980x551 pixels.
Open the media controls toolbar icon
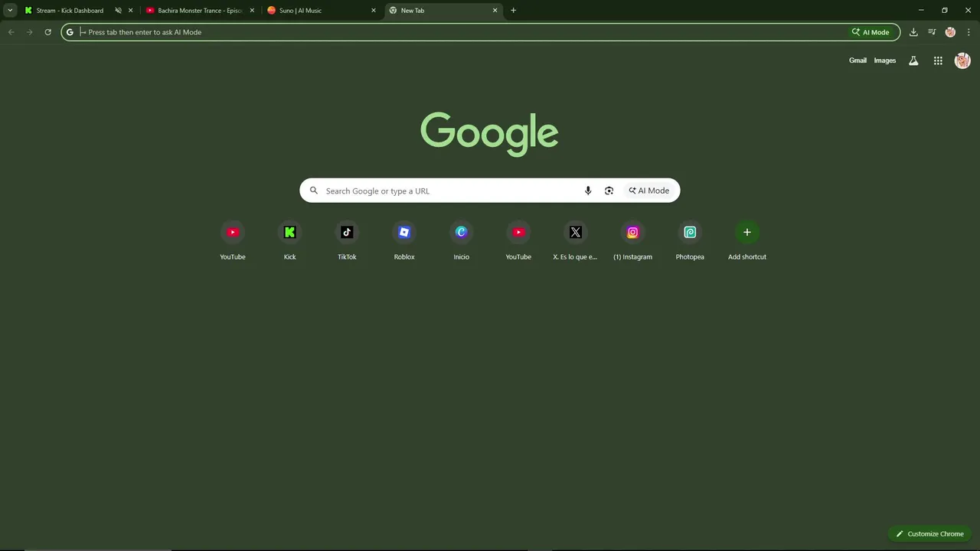[932, 32]
